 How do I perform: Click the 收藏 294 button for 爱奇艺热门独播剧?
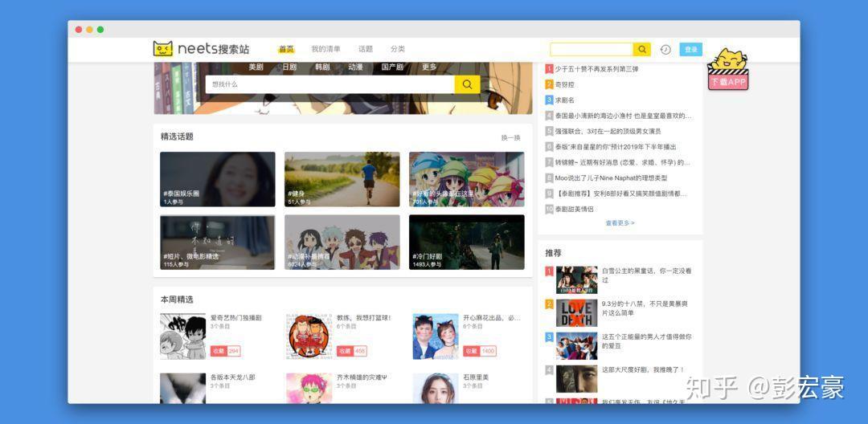click(225, 351)
